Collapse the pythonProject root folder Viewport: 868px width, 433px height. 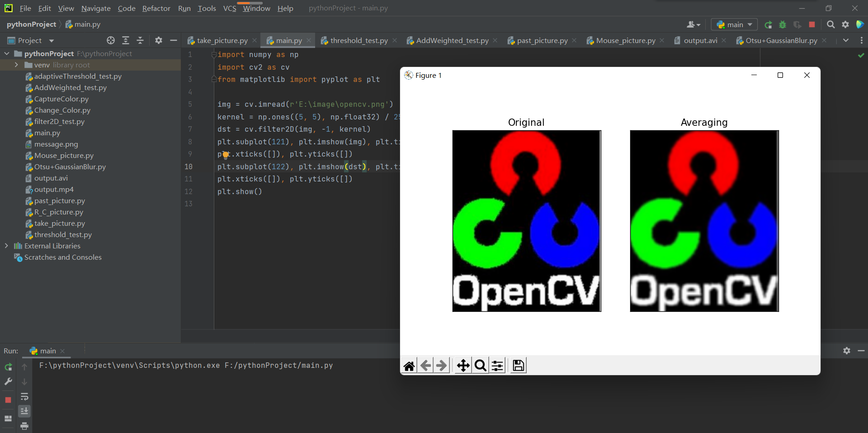click(x=7, y=53)
